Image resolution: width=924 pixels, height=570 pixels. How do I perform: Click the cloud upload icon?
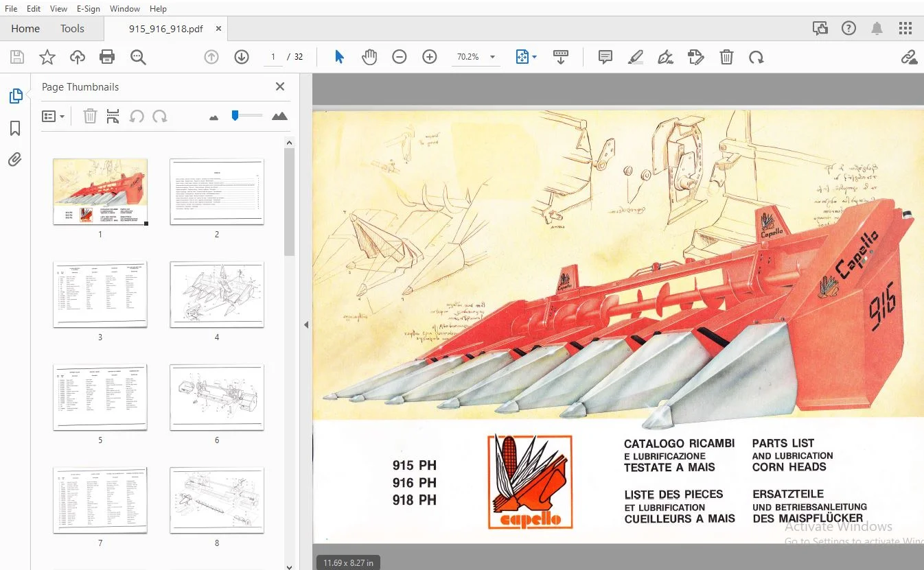tap(78, 57)
